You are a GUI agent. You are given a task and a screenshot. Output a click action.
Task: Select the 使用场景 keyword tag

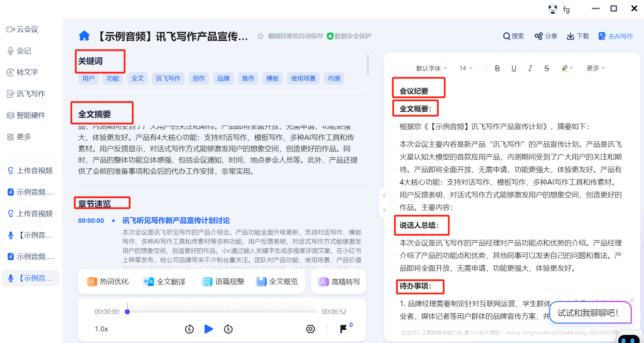303,78
